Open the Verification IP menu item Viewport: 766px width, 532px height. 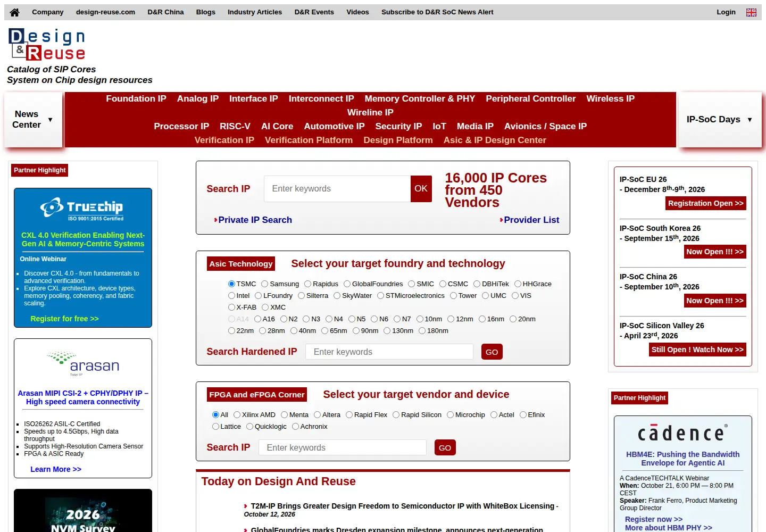(x=224, y=140)
